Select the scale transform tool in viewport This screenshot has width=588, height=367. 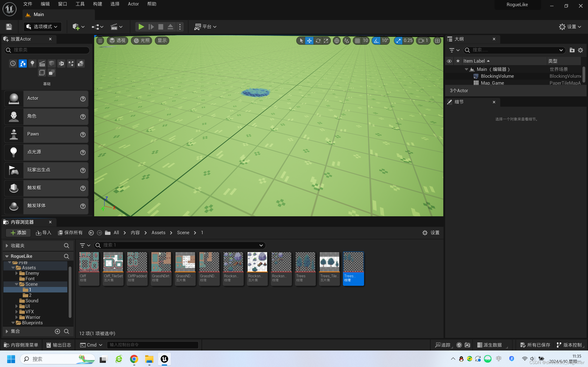326,41
